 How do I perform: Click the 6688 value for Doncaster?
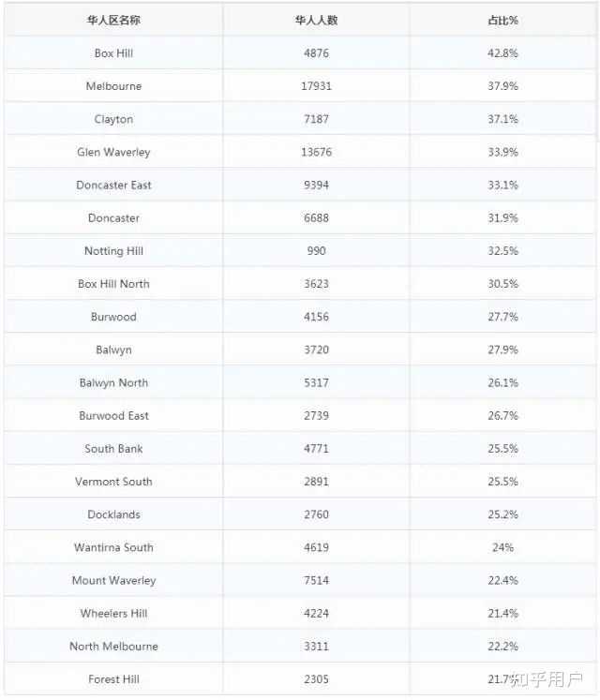pos(316,218)
